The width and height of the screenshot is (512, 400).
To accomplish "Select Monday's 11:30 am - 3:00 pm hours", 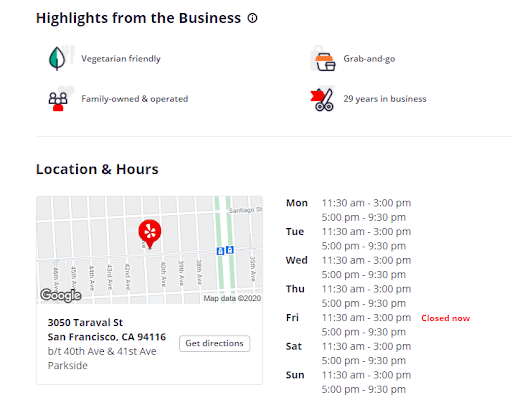I will pyautogui.click(x=366, y=203).
